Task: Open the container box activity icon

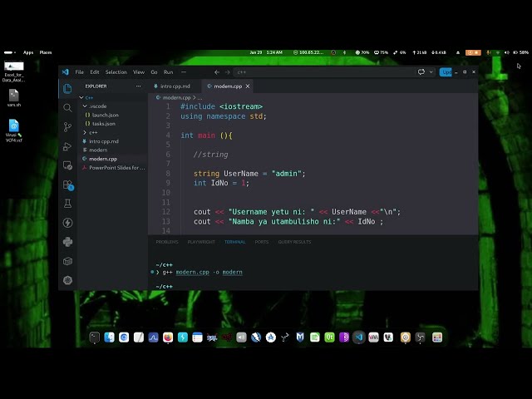Action: click(67, 261)
